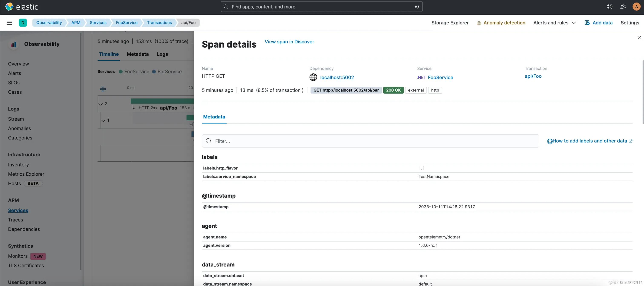Collapse the api/Foo waterfall row 2
This screenshot has height=286, width=644.
[101, 104]
